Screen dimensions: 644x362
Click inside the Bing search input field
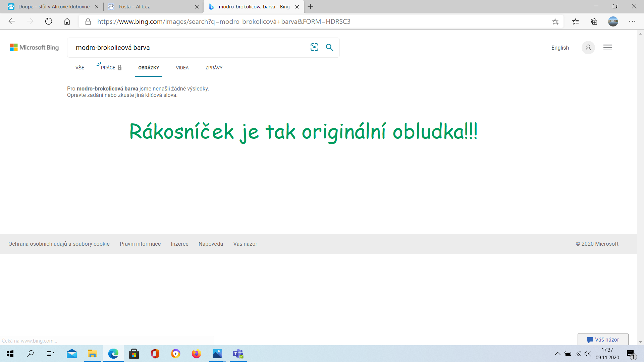(x=188, y=48)
